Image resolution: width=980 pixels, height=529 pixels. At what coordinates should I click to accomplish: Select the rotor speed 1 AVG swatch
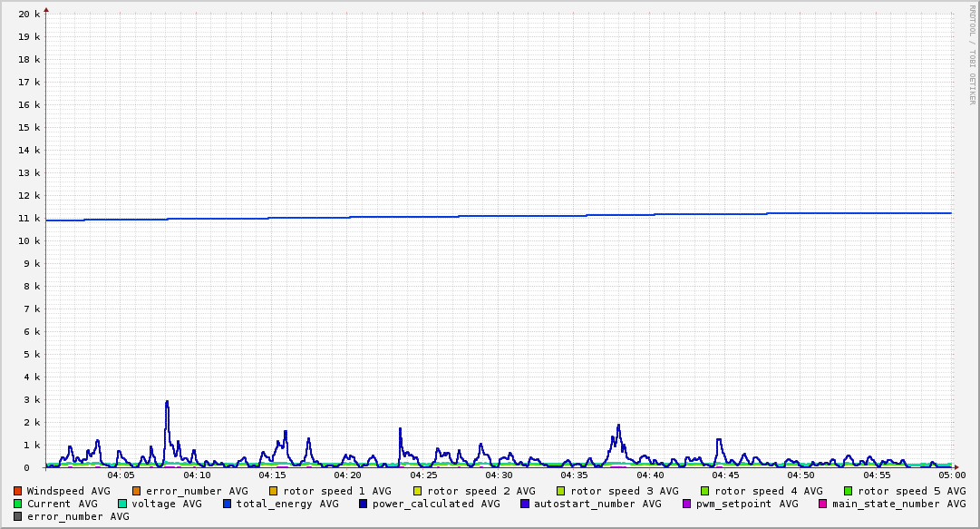274,491
